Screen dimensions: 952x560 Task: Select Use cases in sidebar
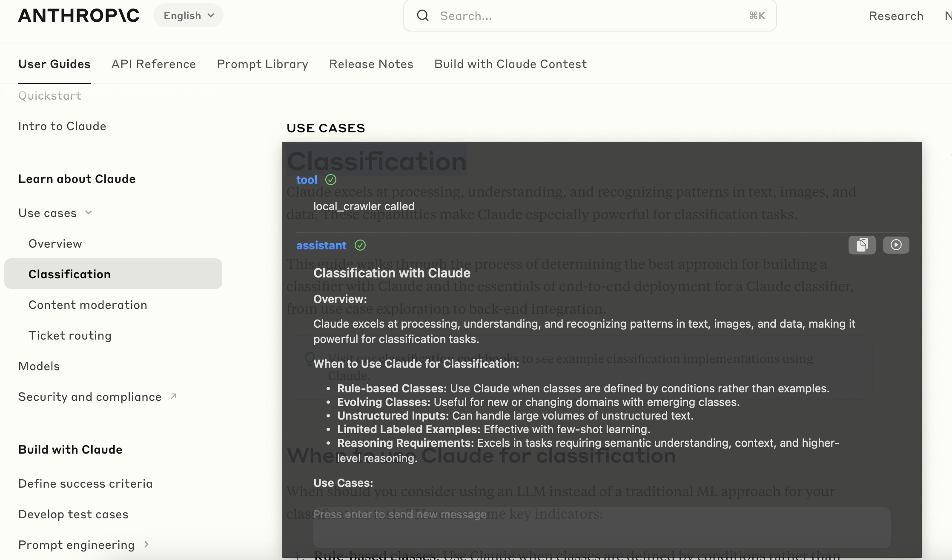(x=47, y=213)
